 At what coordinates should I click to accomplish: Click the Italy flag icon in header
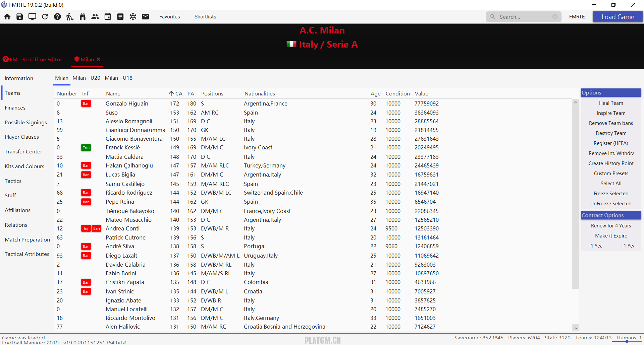(x=291, y=44)
